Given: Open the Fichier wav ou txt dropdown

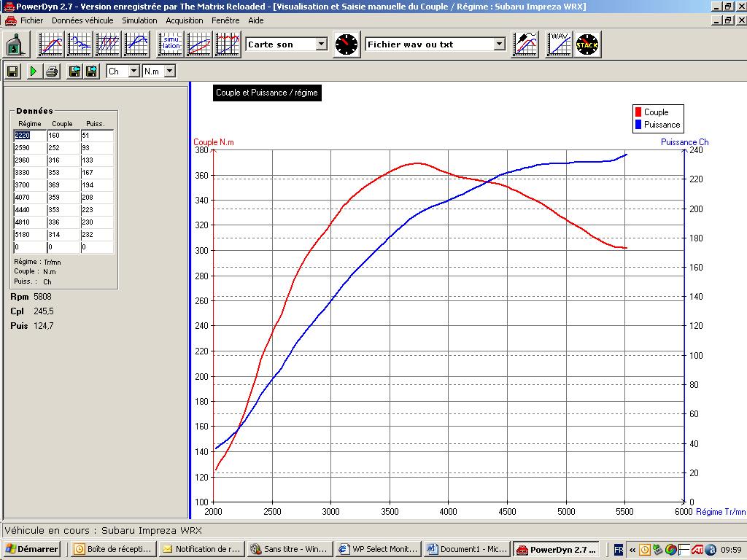Looking at the screenshot, I should (499, 44).
